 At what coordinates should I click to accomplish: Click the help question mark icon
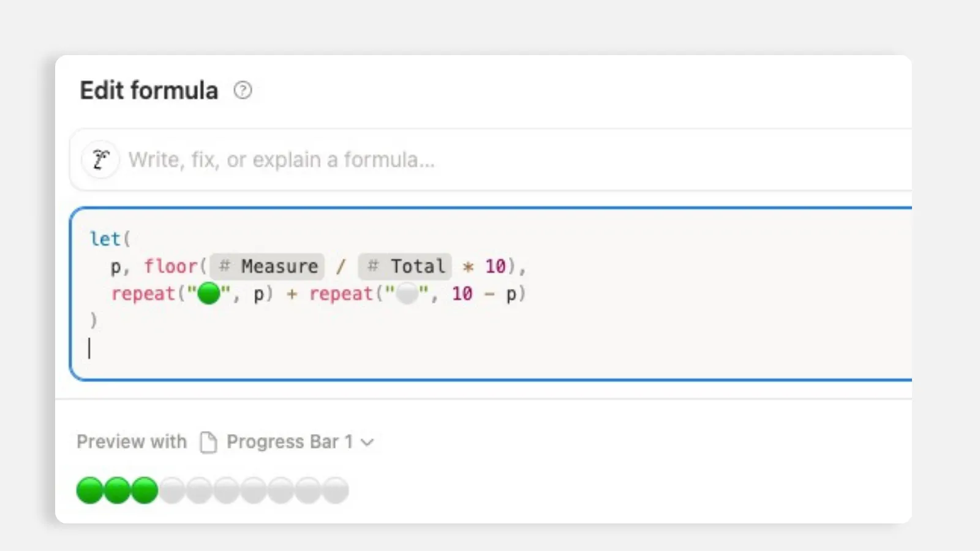(243, 91)
